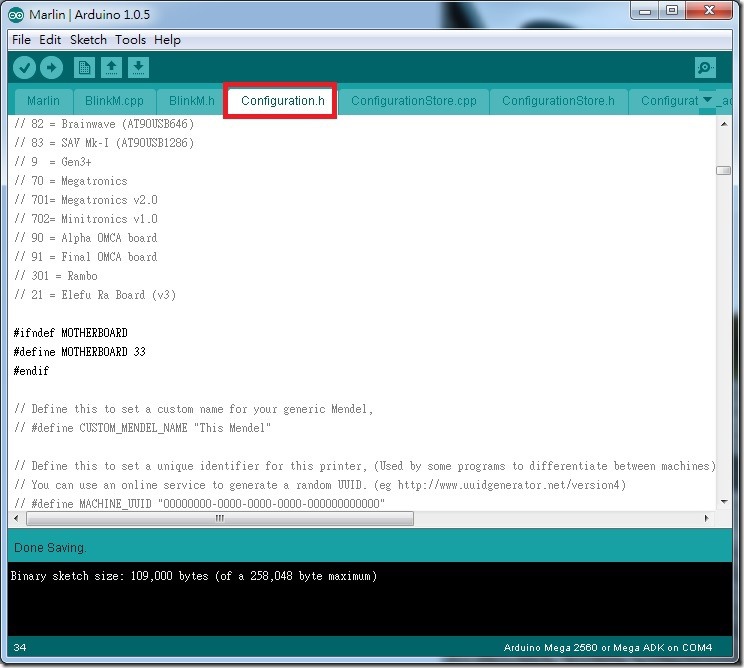The width and height of the screenshot is (744, 668).
Task: Click the '// 70 = Megatronics' comment line
Action: tap(71, 181)
